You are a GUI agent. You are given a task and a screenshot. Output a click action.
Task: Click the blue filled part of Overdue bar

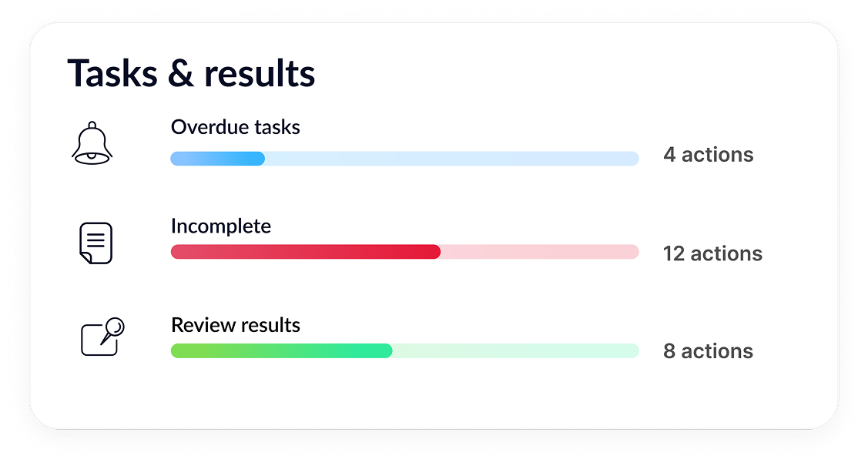pyautogui.click(x=217, y=159)
